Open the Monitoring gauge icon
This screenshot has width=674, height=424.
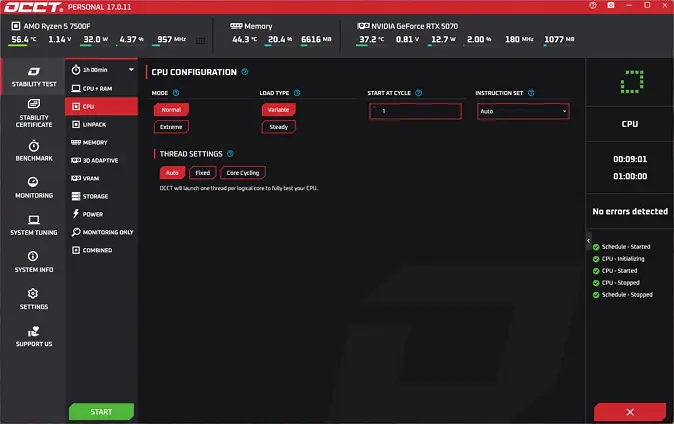coord(33,182)
